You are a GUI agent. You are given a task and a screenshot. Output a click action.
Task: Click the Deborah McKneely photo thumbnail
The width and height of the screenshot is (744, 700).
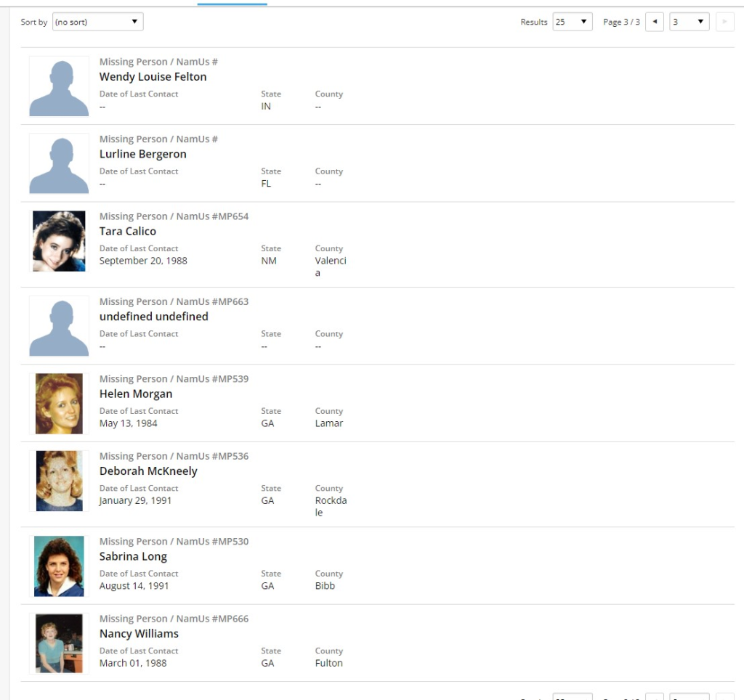click(59, 481)
